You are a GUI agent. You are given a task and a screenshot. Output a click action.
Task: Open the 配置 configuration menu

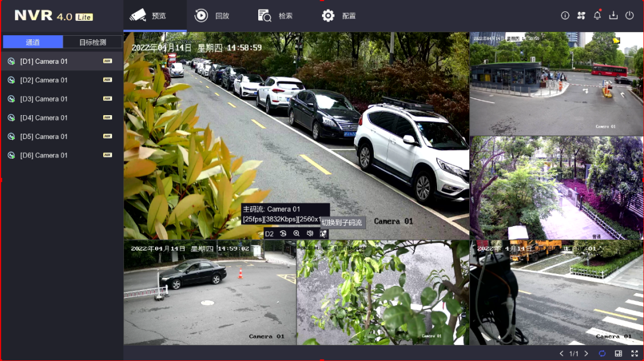tap(339, 16)
